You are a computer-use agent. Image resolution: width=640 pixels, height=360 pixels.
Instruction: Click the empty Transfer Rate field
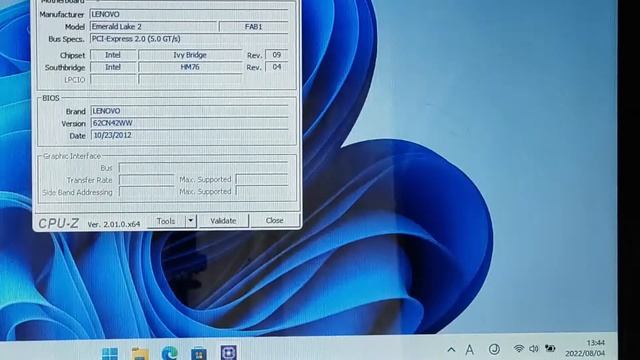point(147,180)
